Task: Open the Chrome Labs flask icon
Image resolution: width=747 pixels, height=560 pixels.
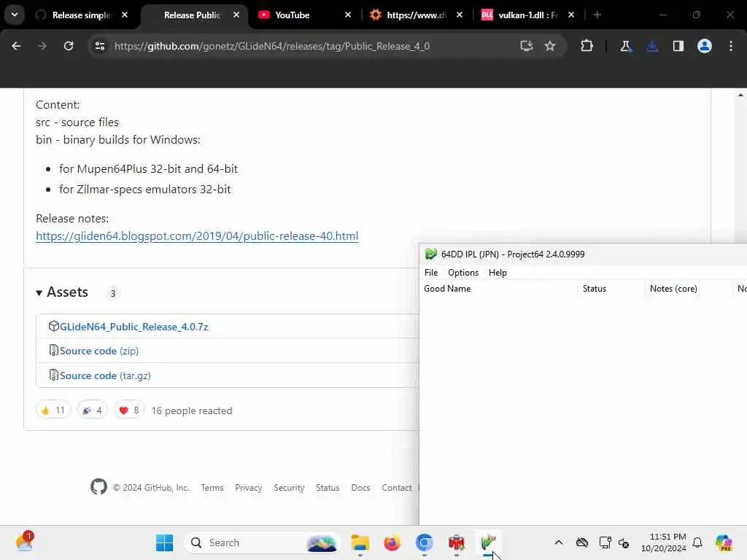Action: pyautogui.click(x=625, y=46)
